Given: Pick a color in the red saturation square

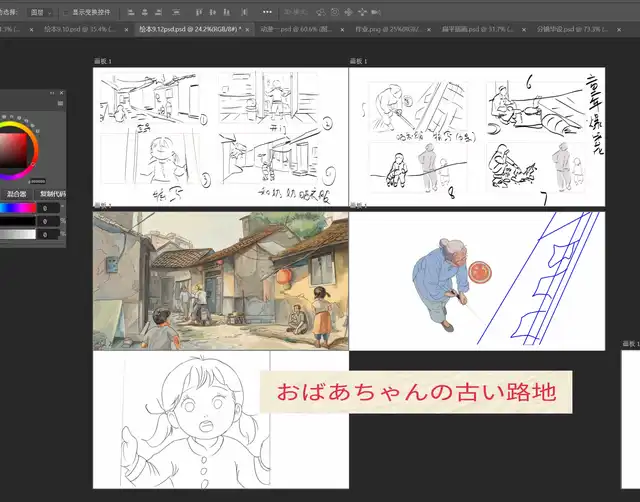Looking at the screenshot, I should 16,149.
